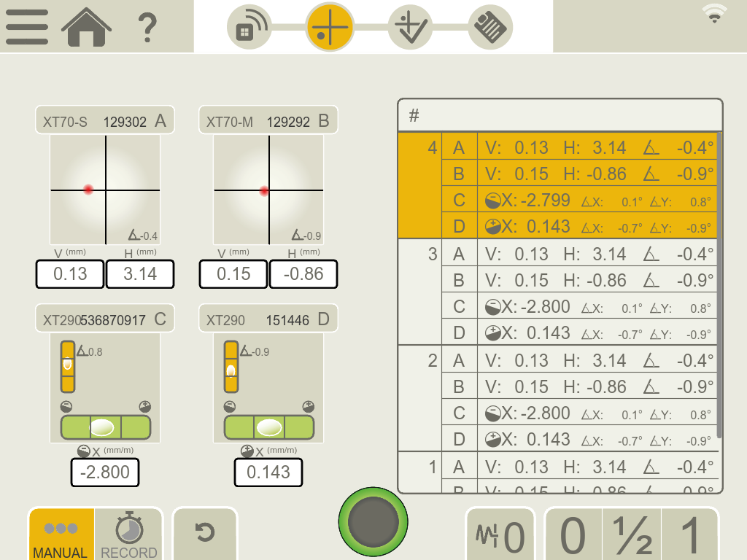Open the hamburger main menu
The image size is (747, 560).
click(27, 27)
